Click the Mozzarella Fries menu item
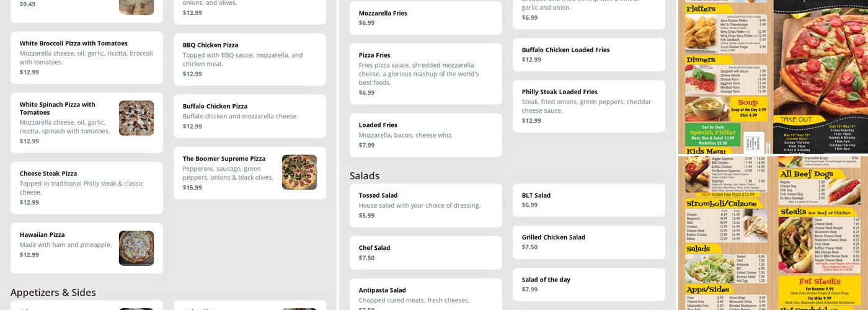868x310 pixels. point(425,18)
